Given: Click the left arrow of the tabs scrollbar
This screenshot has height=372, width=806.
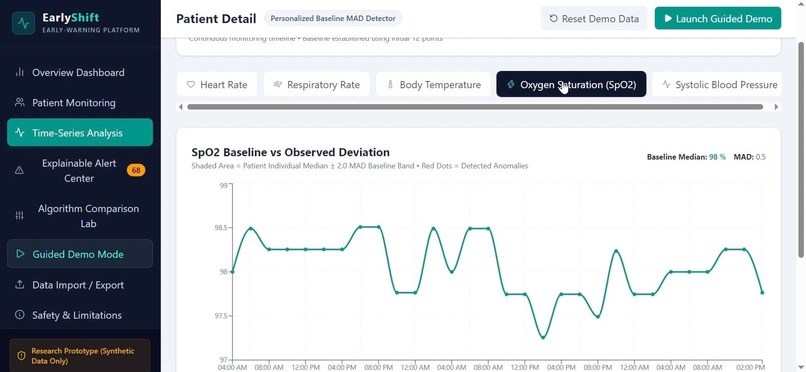Looking at the screenshot, I should pyautogui.click(x=180, y=107).
